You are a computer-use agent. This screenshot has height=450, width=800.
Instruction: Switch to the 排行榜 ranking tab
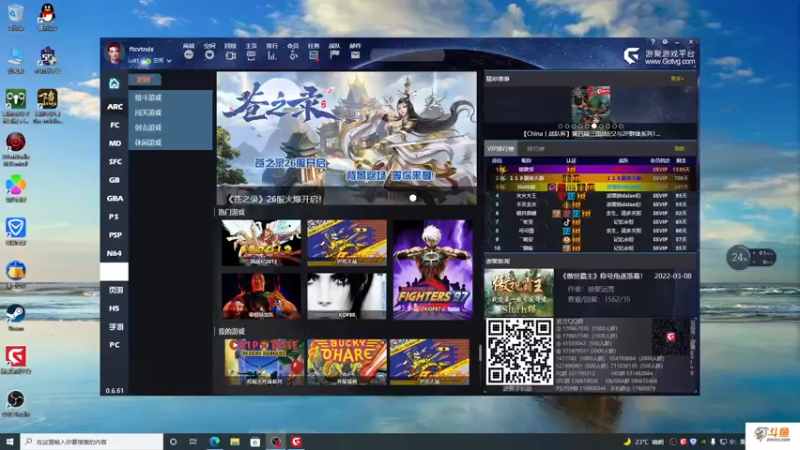[535, 149]
